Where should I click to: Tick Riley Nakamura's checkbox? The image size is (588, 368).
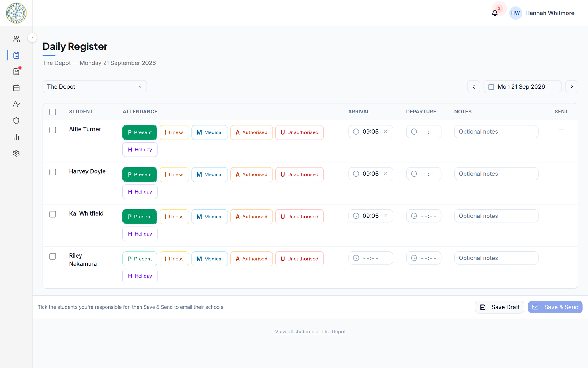pos(53,256)
